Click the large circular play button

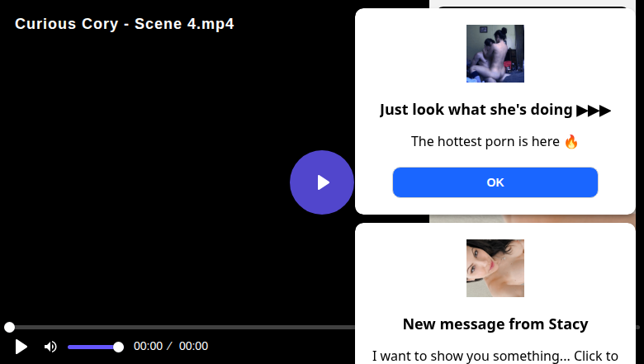coord(322,182)
